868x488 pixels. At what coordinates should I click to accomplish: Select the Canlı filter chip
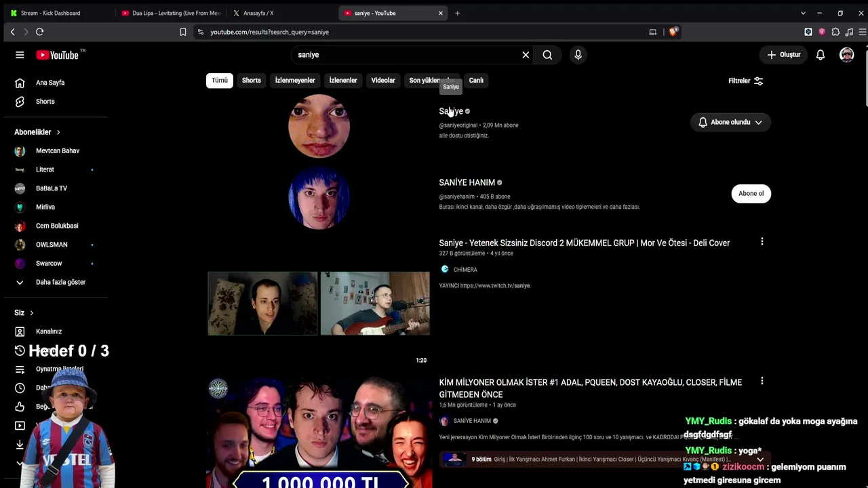pyautogui.click(x=476, y=81)
